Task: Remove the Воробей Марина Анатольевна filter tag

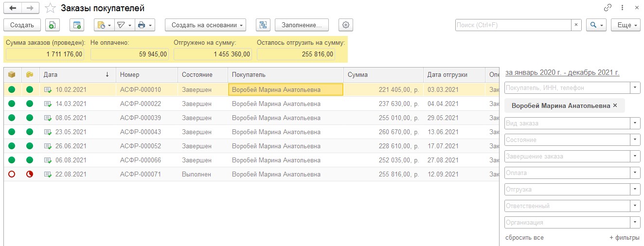Action: pos(615,105)
